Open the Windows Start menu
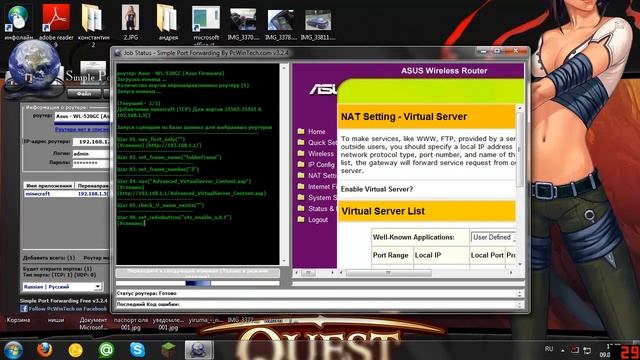This screenshot has height=360, width=640. pos(13,350)
